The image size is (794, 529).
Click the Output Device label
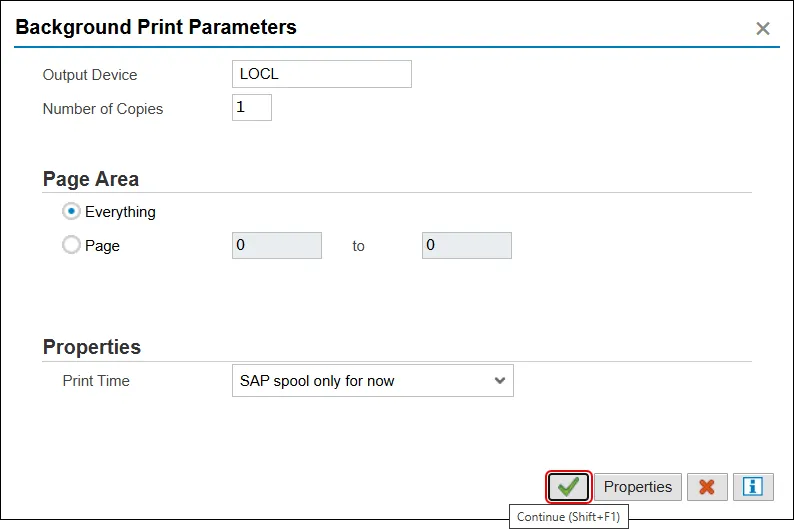90,75
